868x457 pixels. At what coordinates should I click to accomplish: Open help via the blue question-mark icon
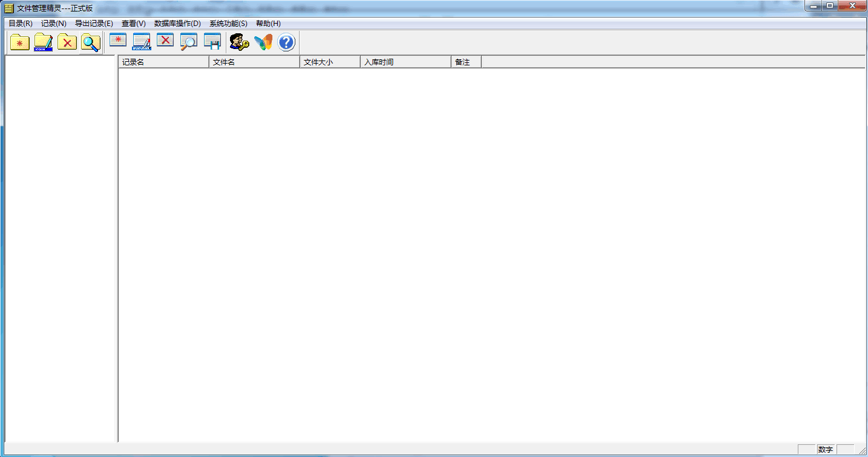click(x=286, y=42)
